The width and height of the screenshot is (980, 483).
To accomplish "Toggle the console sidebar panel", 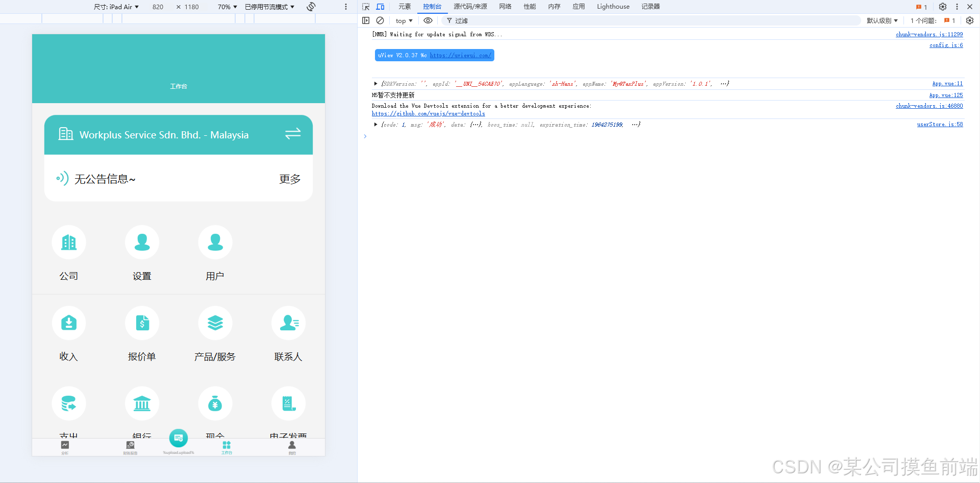I will pyautogui.click(x=366, y=20).
